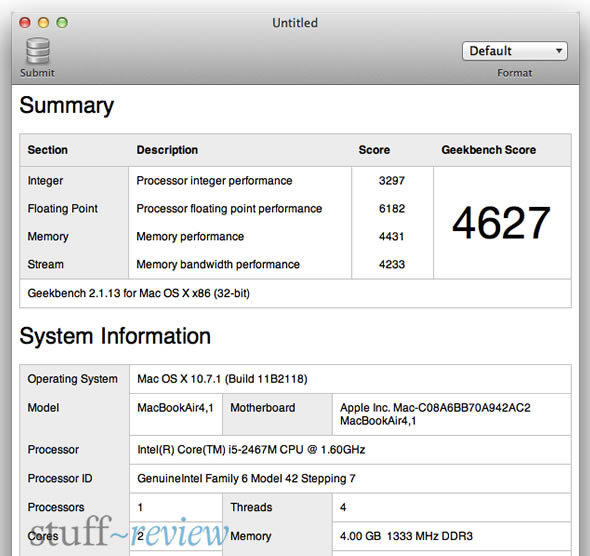
Task: Open the Default format dropdown
Action: click(x=514, y=51)
